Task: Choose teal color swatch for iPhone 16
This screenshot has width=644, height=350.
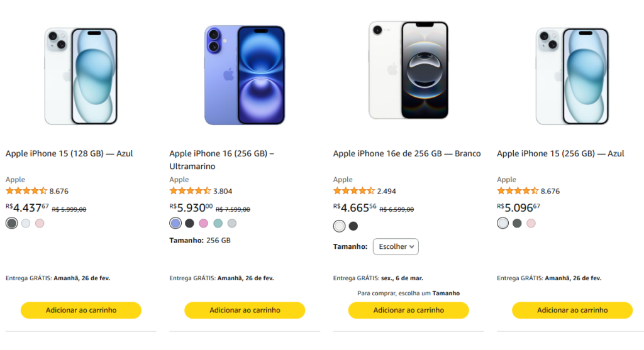Action: tap(218, 223)
